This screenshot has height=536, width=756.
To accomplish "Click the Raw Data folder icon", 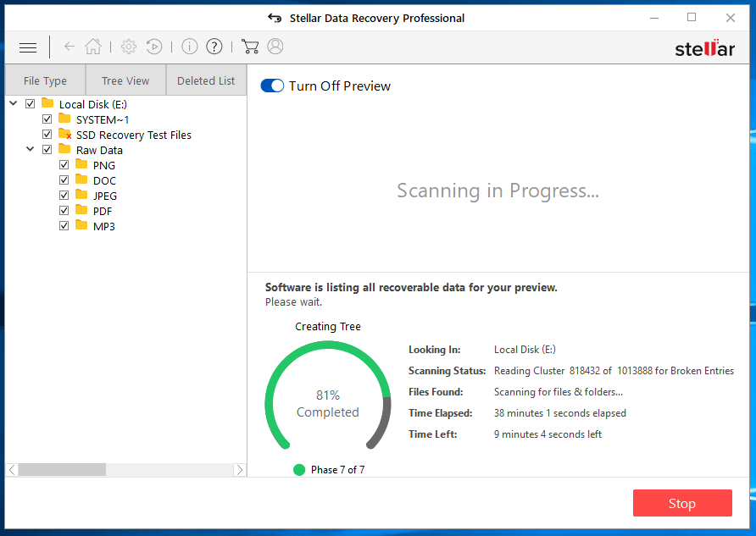I will [64, 149].
